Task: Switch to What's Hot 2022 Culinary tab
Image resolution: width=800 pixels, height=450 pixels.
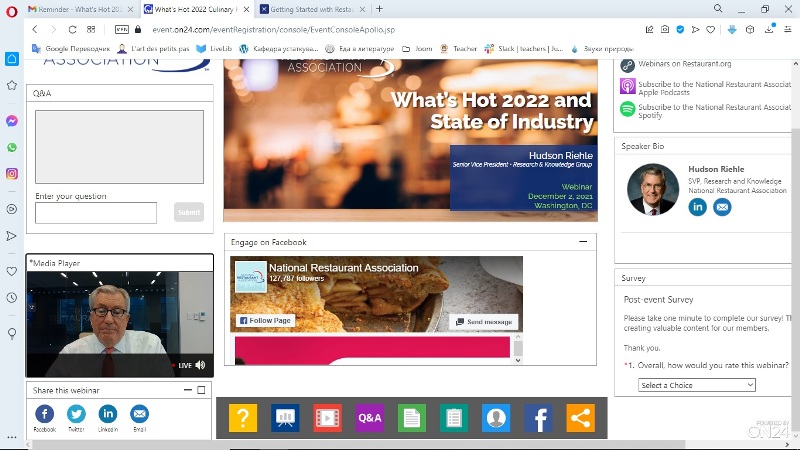Action: click(197, 9)
